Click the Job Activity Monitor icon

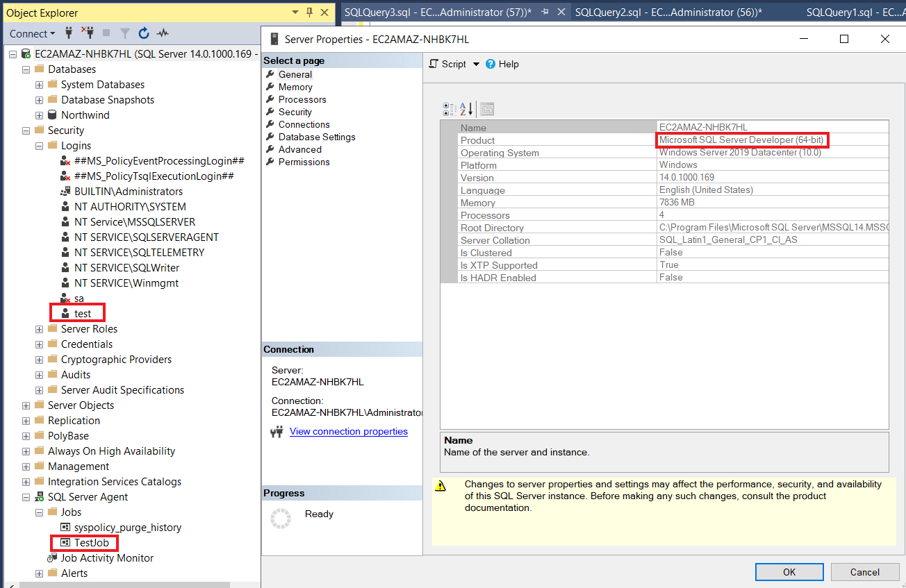(x=52, y=558)
